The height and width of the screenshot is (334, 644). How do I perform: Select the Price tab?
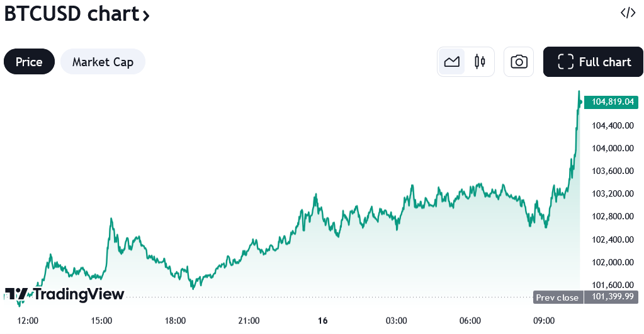(x=29, y=62)
